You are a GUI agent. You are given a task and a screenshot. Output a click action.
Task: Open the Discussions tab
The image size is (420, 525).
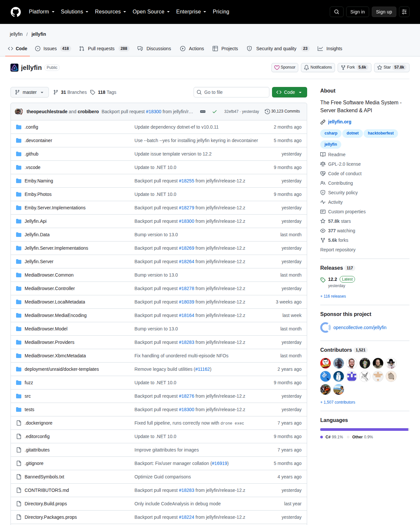coord(154,49)
